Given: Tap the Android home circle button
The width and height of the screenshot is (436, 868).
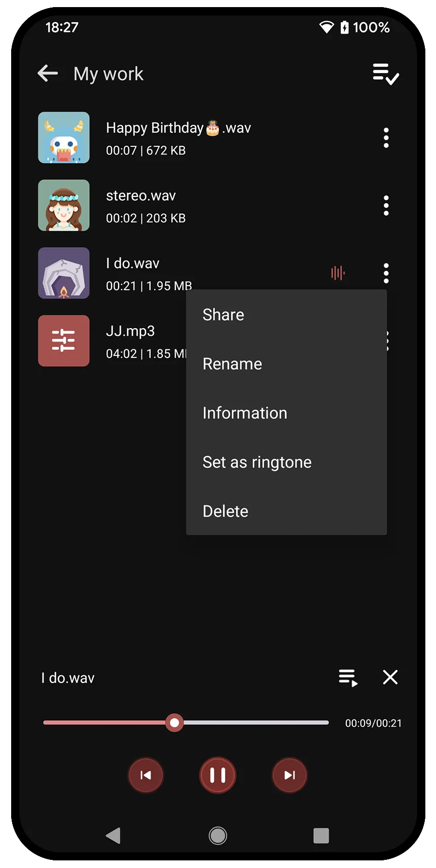Looking at the screenshot, I should [218, 836].
